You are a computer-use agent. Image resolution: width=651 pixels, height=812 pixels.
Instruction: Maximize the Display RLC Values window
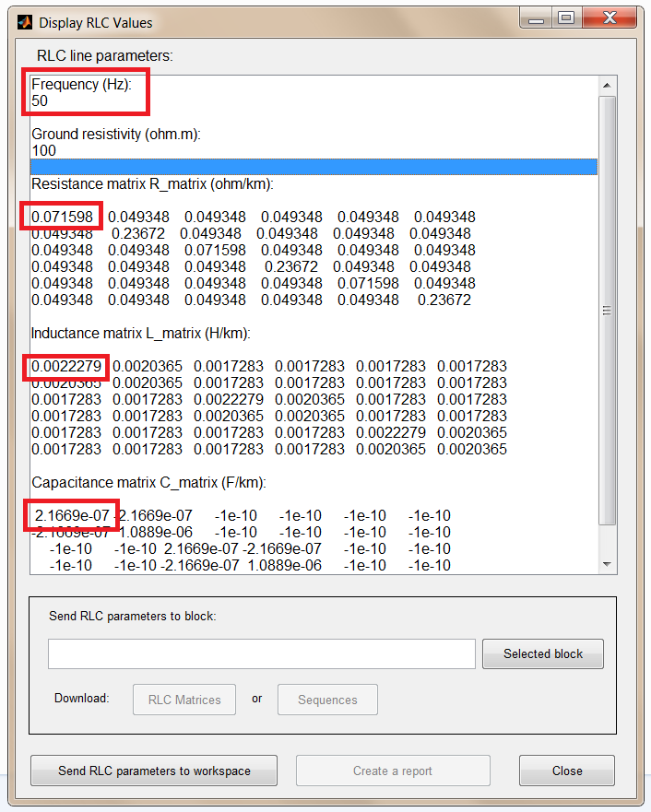[x=565, y=18]
